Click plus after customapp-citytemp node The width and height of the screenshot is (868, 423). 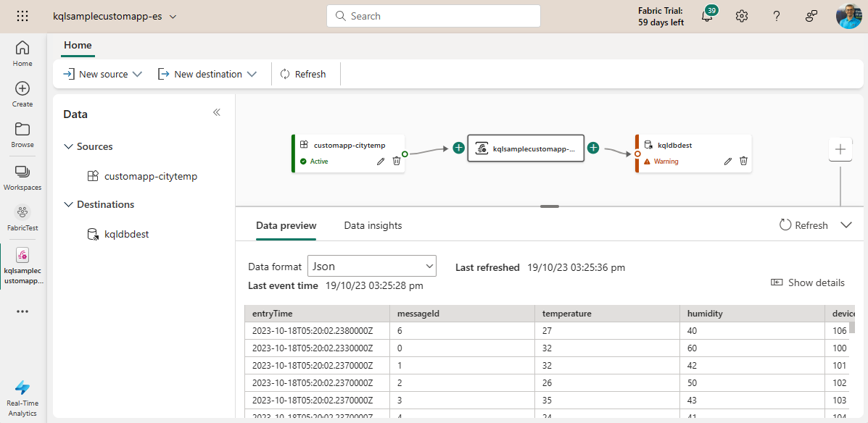458,148
